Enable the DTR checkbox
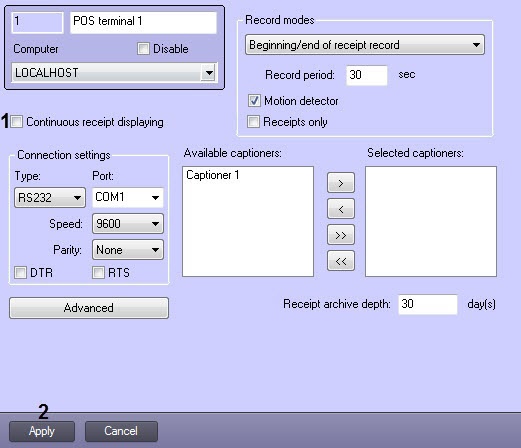Viewport: 521px width, 448px height. [20, 272]
